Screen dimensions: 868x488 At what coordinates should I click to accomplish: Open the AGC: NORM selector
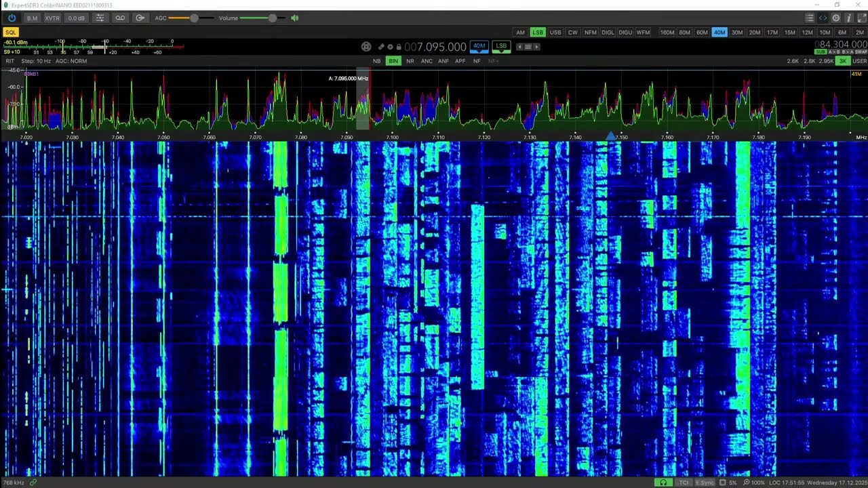pos(71,61)
